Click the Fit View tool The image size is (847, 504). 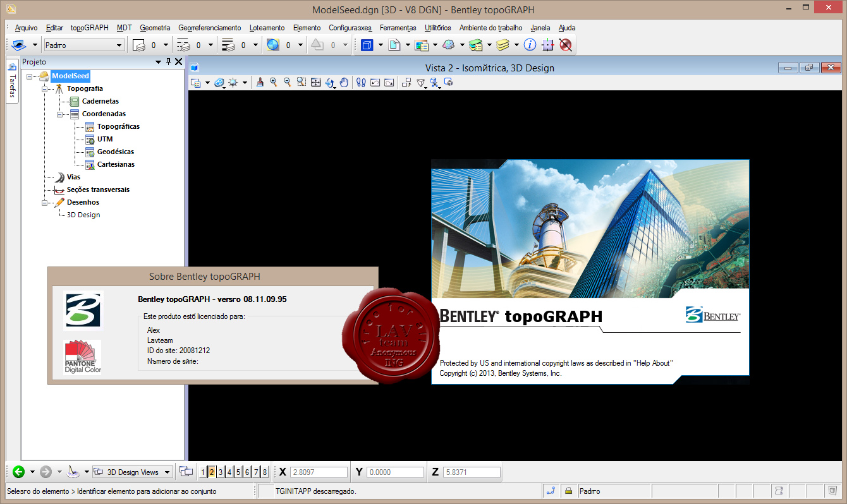(315, 83)
